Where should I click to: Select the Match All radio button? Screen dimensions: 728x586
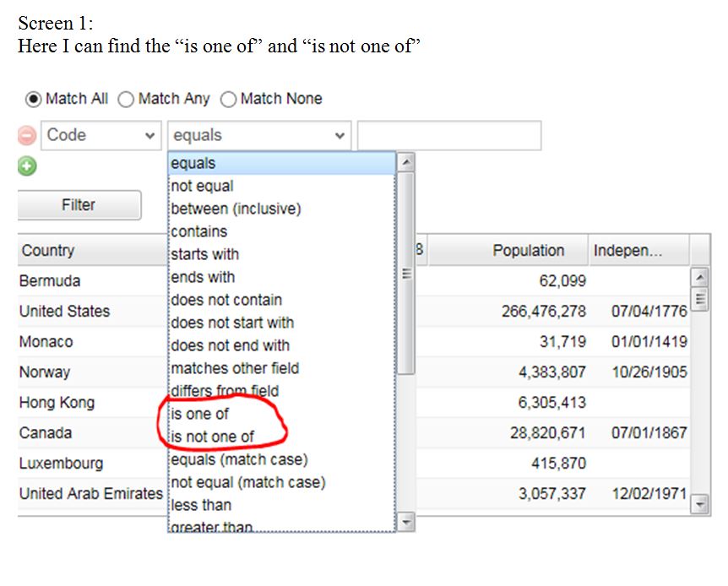[34, 100]
